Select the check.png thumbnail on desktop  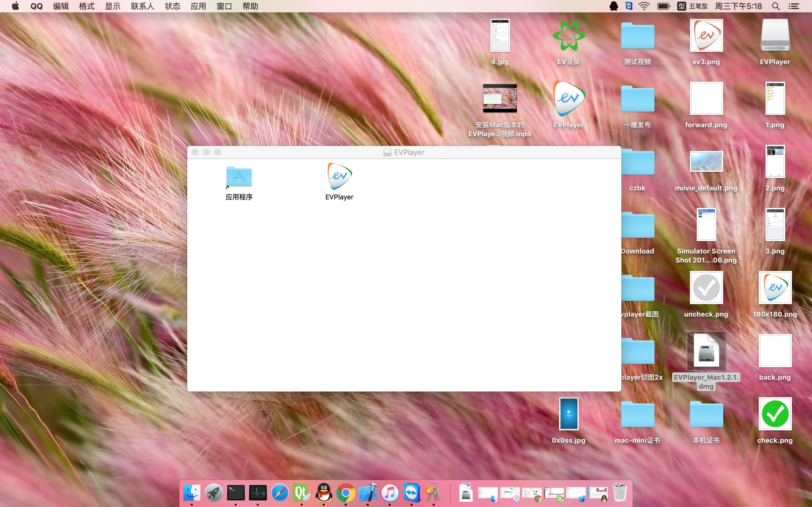(x=775, y=414)
